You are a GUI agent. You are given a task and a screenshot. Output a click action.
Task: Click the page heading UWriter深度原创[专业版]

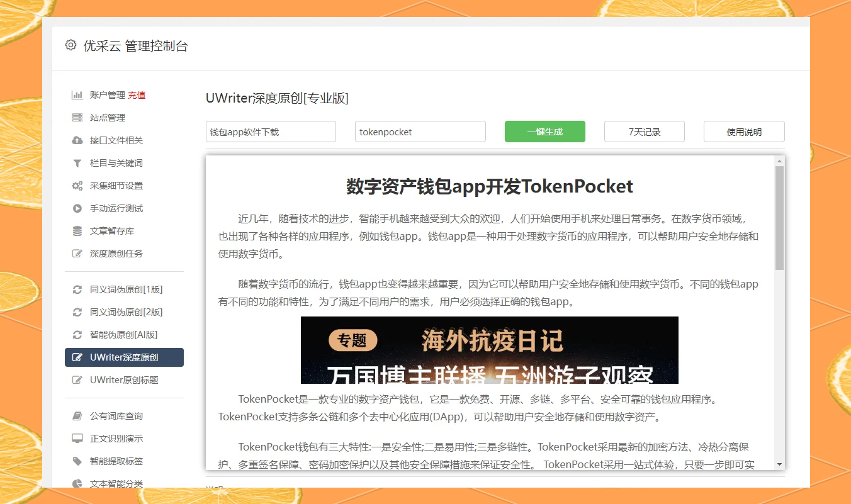coord(277,98)
